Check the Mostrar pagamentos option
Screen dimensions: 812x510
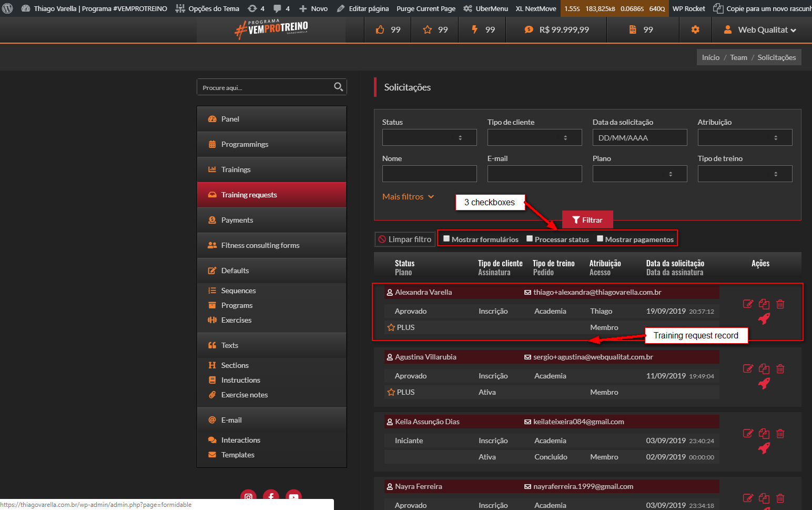pos(600,238)
